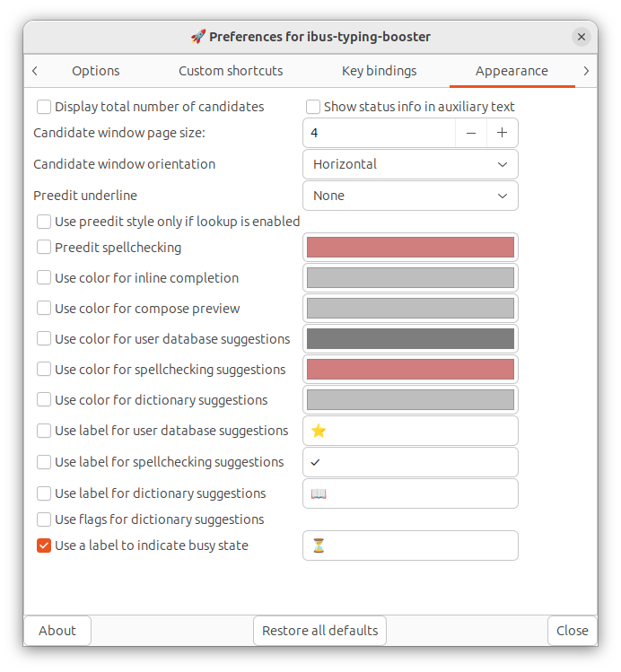Image resolution: width=621 pixels, height=672 pixels.
Task: Click the book label field for dictionary
Action: [x=410, y=493]
